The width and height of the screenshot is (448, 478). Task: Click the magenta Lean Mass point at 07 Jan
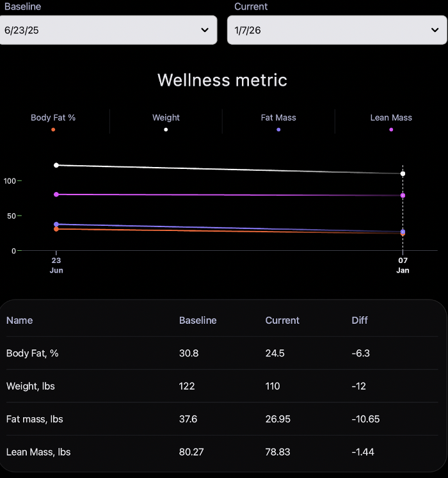pyautogui.click(x=403, y=195)
